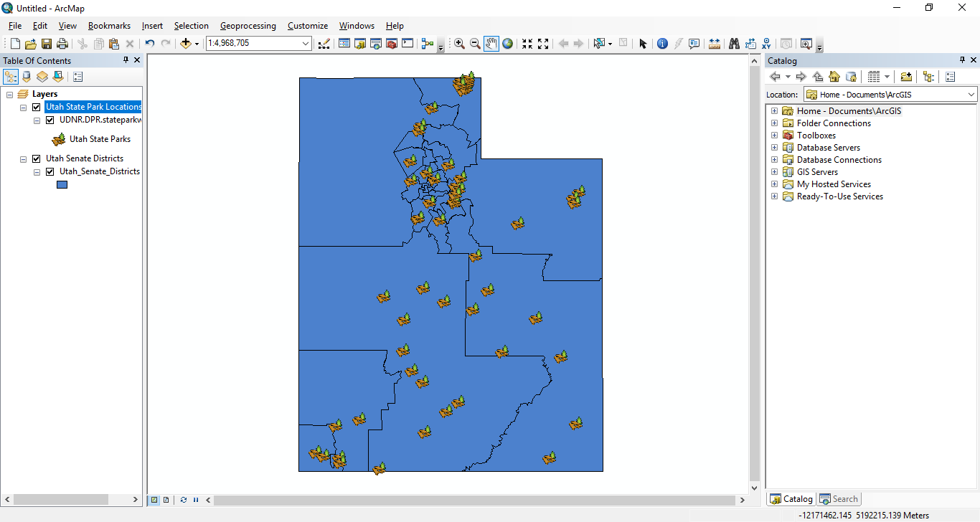
Task: Zoom to Full Extent globe
Action: (x=508, y=44)
